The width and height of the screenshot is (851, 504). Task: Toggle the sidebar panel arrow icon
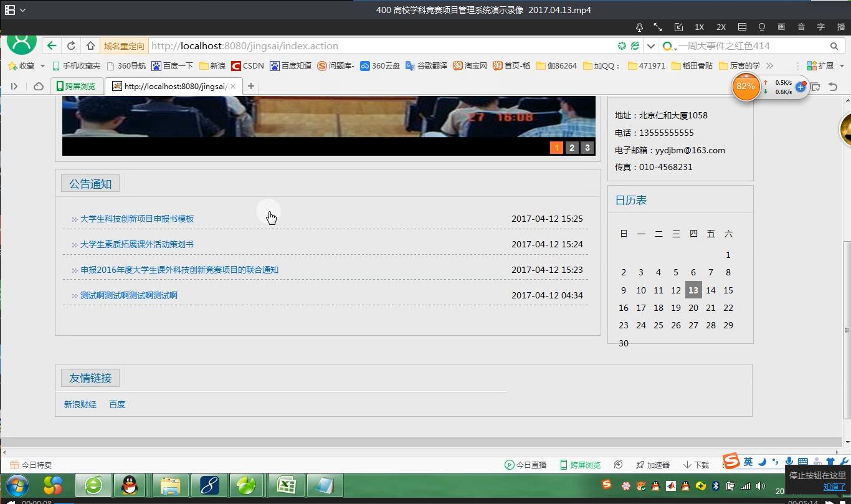point(14,86)
